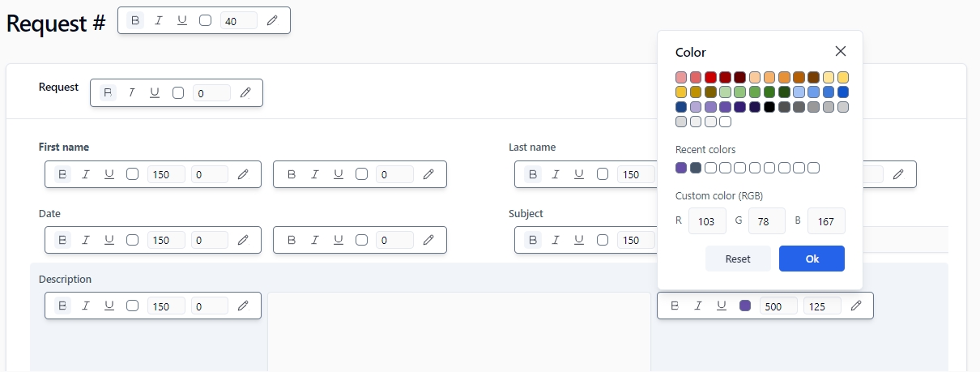Click Underline icon in Subject toolbar
980x372 pixels.
click(x=579, y=240)
